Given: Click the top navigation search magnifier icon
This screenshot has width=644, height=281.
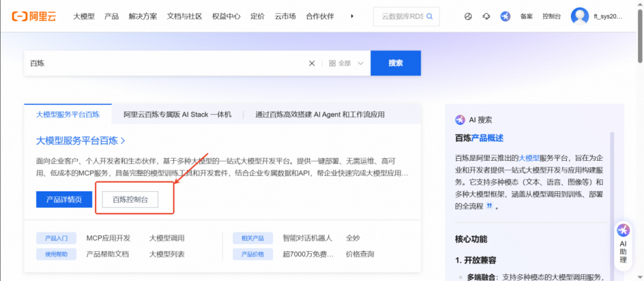Looking at the screenshot, I should (429, 17).
